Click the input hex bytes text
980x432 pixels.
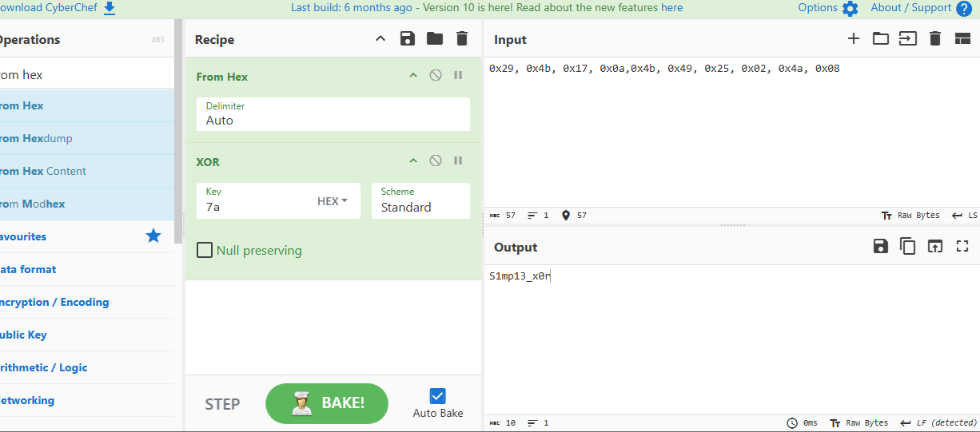tap(664, 69)
